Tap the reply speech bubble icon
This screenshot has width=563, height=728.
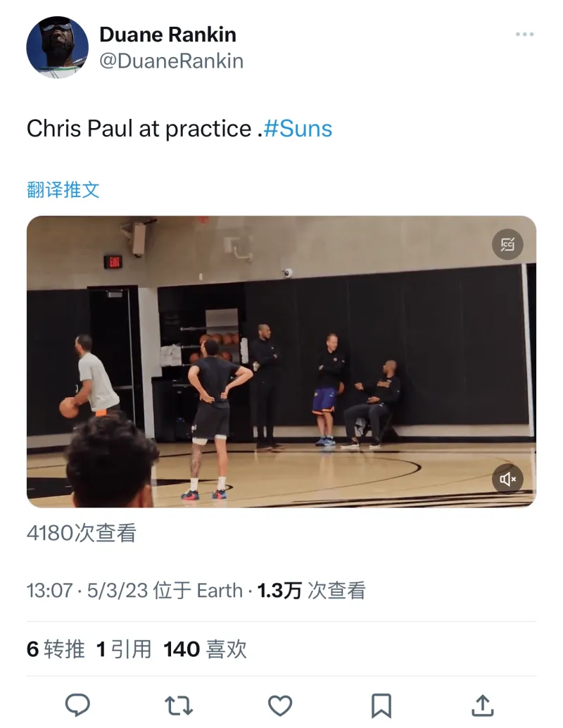[77, 705]
